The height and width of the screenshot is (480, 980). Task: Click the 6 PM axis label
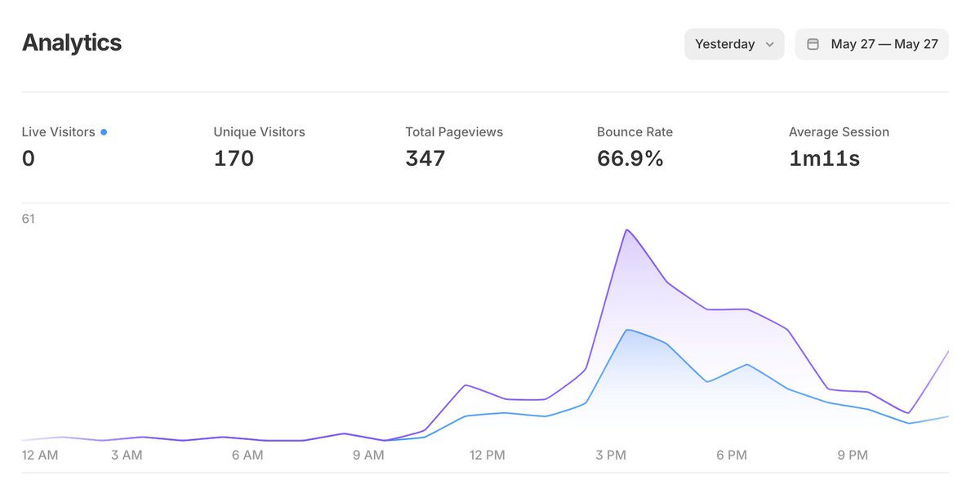(731, 455)
